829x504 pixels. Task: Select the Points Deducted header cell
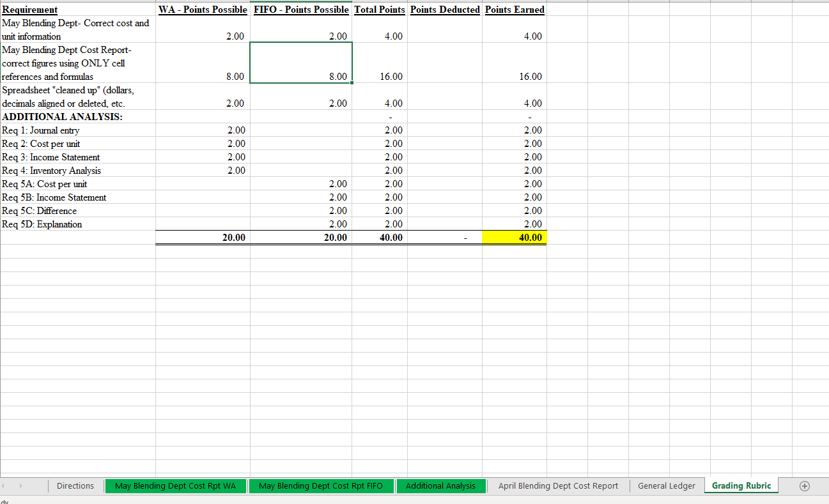(x=445, y=10)
